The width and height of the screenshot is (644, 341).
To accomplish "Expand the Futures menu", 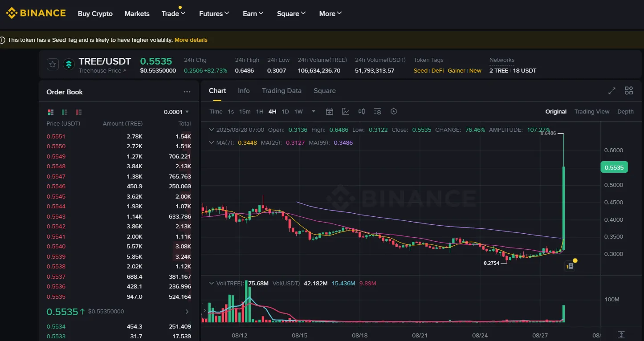I will pos(214,14).
